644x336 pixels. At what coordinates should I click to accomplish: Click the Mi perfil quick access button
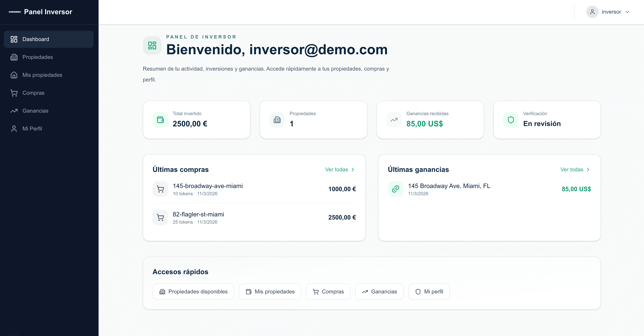(429, 291)
